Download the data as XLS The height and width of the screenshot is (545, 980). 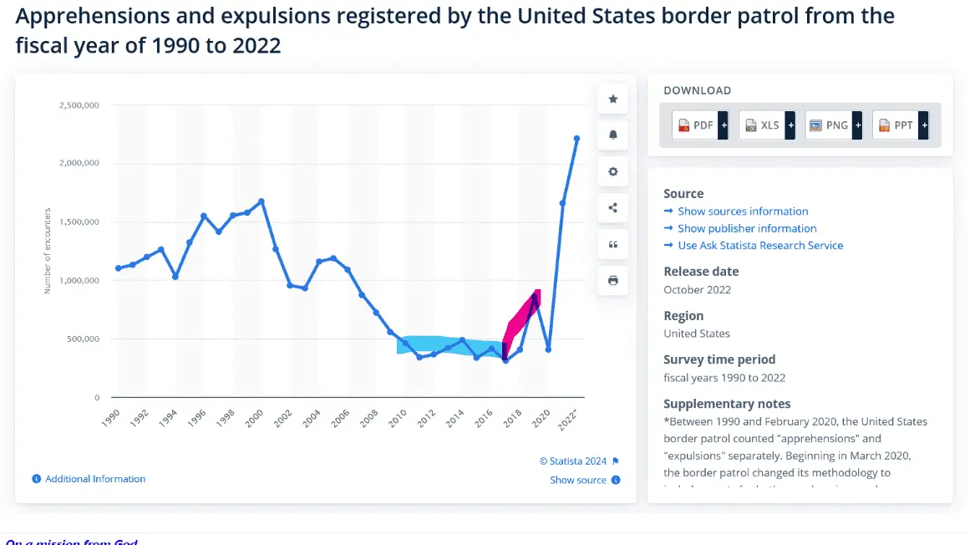[761, 125]
